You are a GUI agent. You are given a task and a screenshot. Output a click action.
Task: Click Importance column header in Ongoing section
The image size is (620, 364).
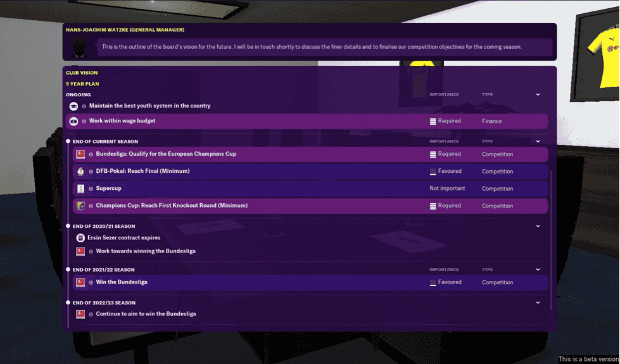tap(444, 94)
